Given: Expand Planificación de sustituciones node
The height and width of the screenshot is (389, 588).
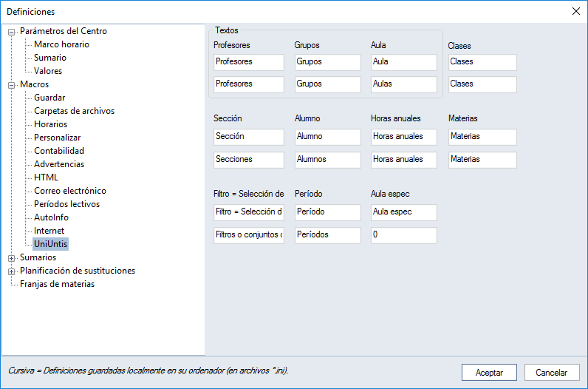Looking at the screenshot, I should (12, 272).
